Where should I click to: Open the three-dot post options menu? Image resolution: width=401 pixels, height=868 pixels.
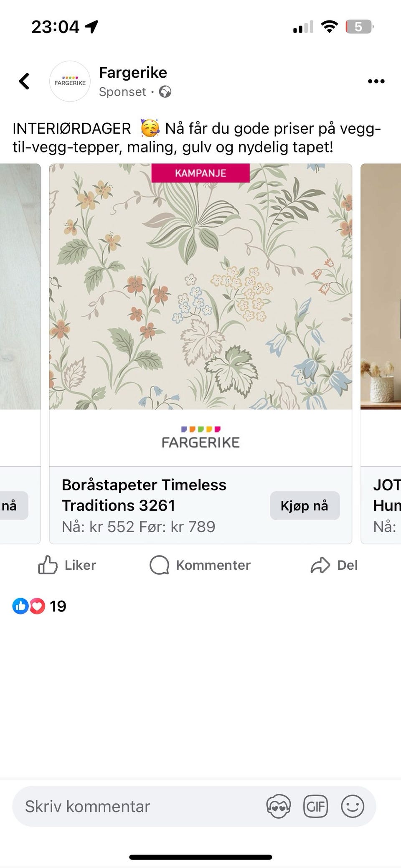376,81
